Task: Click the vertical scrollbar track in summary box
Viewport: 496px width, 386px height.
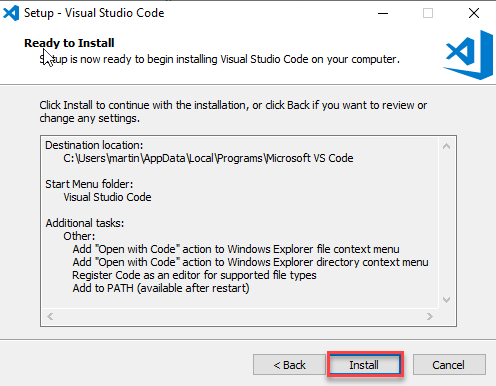Action: pos(446,223)
